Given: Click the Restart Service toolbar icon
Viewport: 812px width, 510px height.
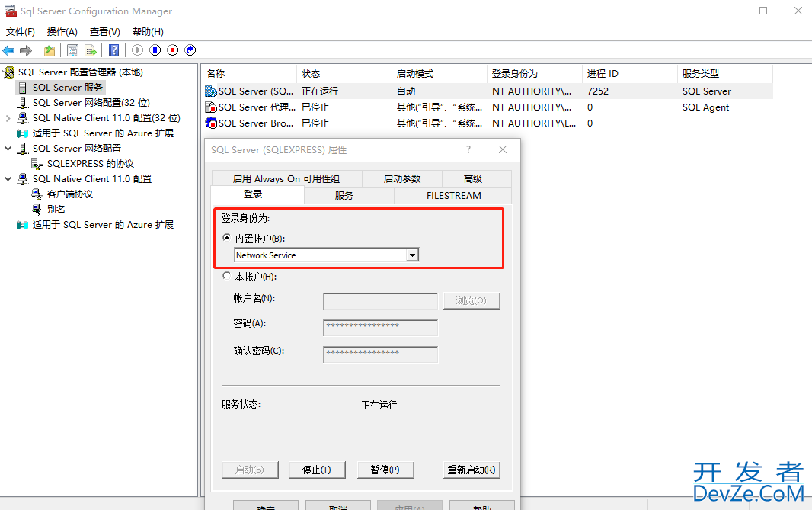Looking at the screenshot, I should pos(190,50).
